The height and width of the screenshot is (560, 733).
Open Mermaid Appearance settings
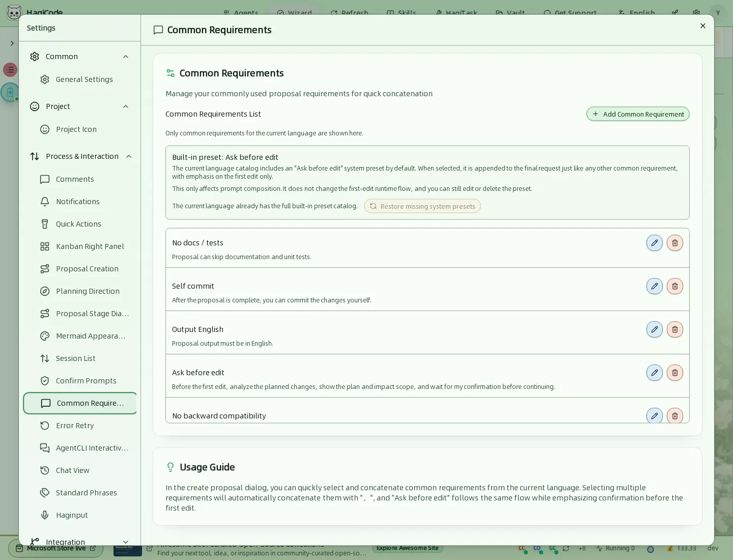[80, 336]
